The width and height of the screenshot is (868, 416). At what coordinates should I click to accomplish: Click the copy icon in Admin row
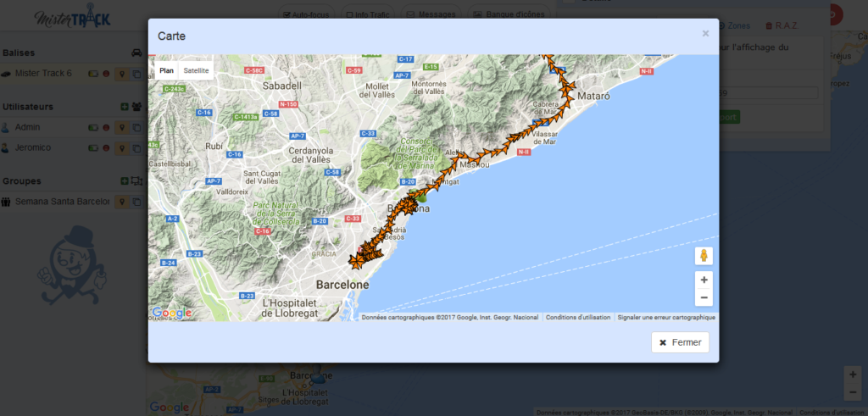[x=136, y=128]
